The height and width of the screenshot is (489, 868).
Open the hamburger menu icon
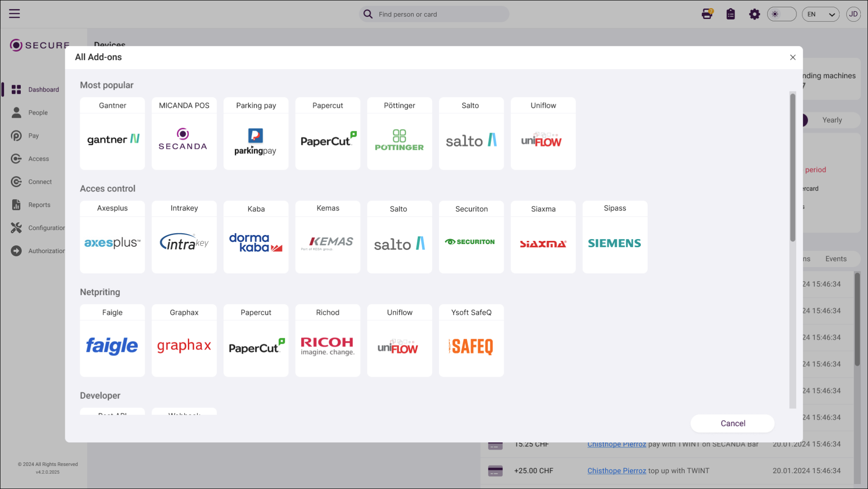tap(14, 14)
